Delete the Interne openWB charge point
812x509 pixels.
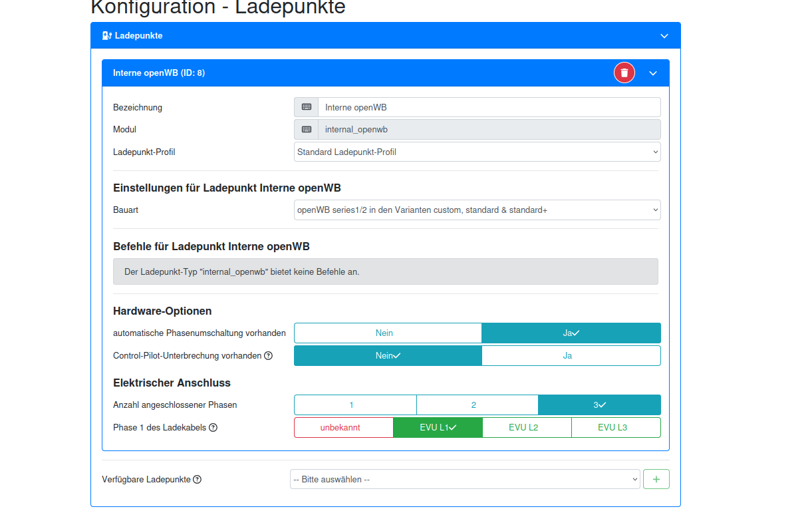pos(624,73)
